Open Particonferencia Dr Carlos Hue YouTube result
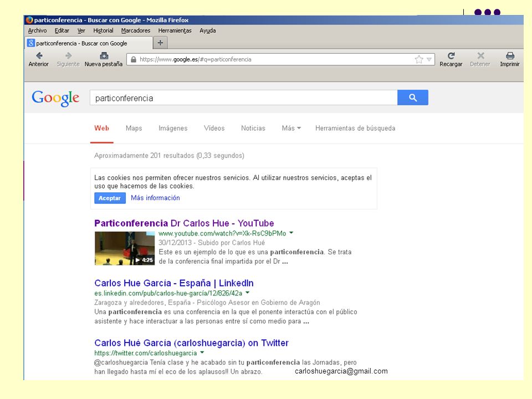The image size is (532, 399). click(x=184, y=223)
